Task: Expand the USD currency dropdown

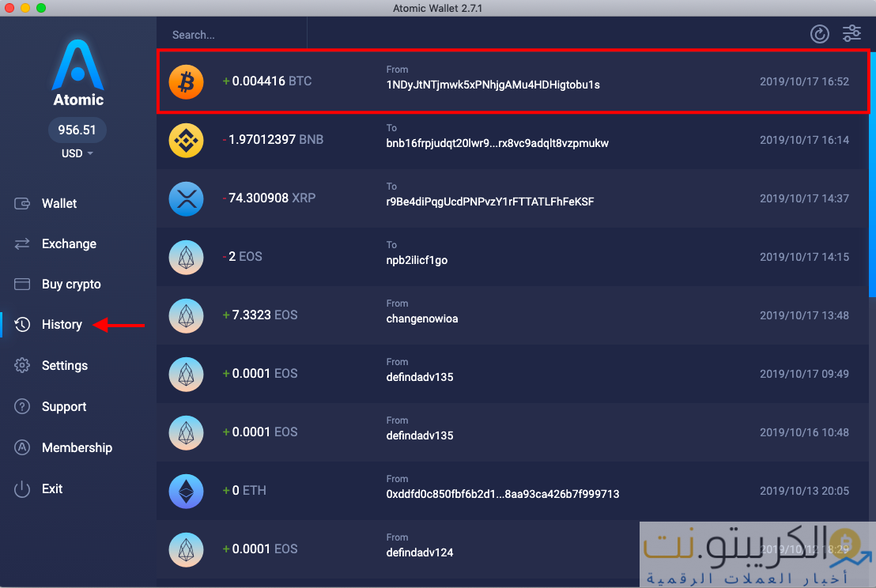Action: tap(77, 153)
